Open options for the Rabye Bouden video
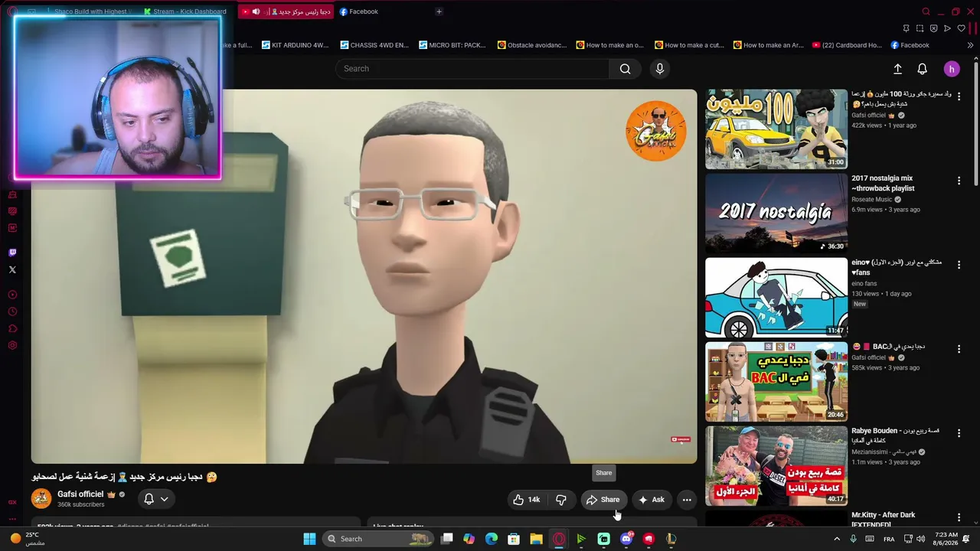This screenshot has height=551, width=980. (959, 433)
